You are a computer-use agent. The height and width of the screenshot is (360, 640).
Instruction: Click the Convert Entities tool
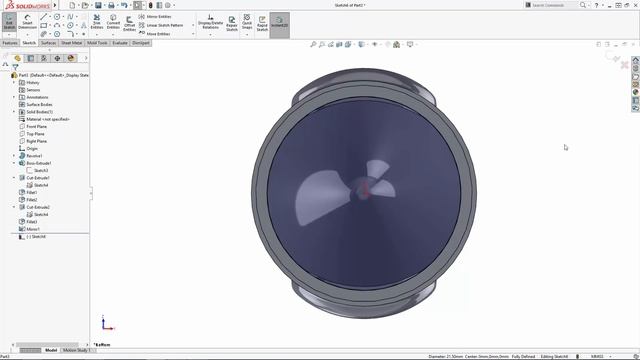coord(113,21)
